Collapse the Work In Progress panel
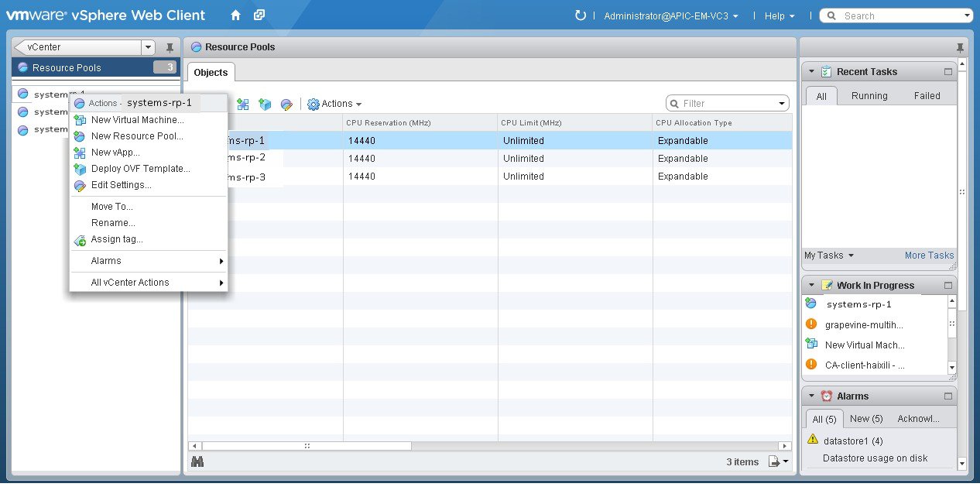The height and width of the screenshot is (487, 980). click(x=811, y=286)
